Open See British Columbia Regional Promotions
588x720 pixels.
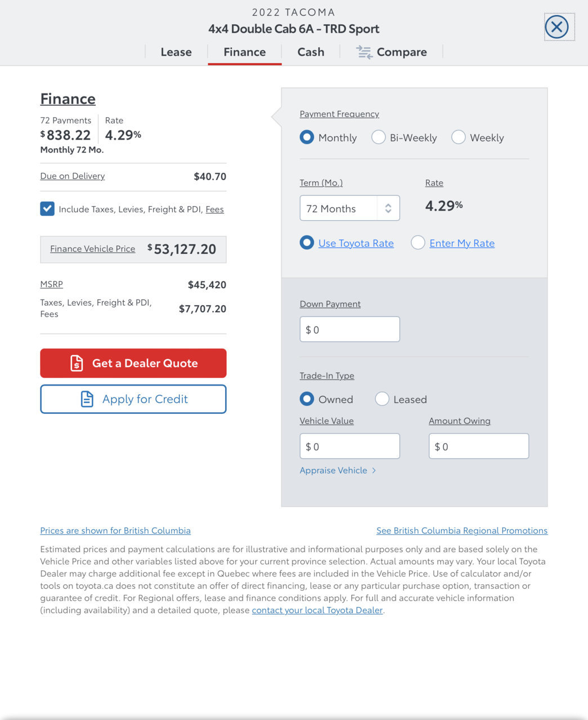pos(462,530)
